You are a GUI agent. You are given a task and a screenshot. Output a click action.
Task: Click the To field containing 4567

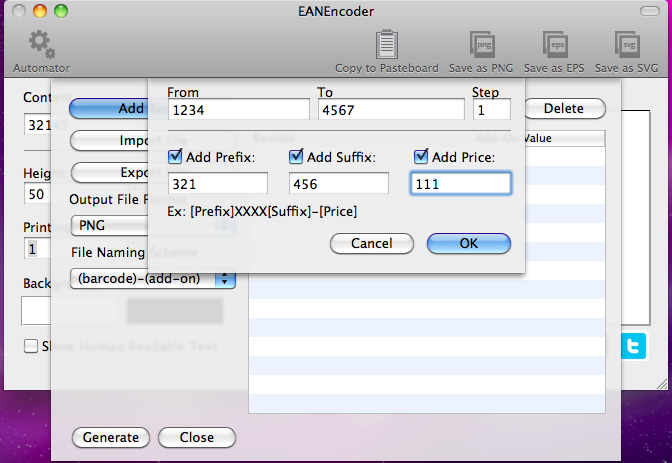(x=391, y=110)
